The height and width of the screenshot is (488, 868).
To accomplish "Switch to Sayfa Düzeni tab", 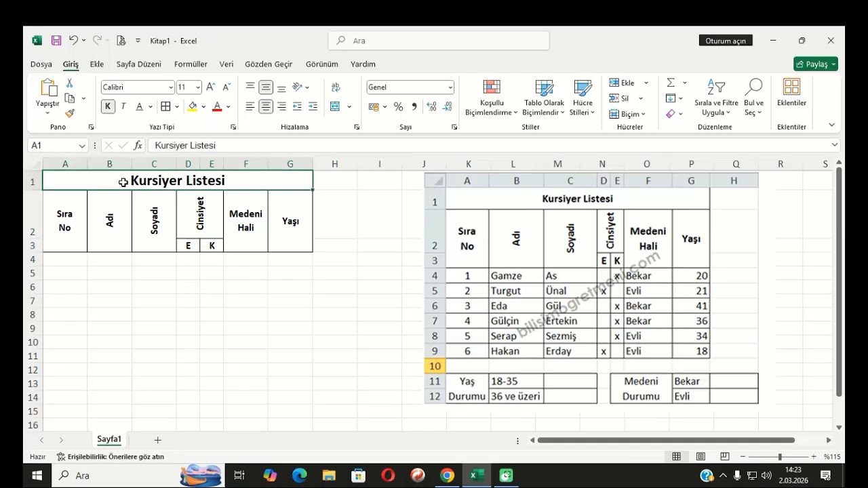I will (139, 64).
